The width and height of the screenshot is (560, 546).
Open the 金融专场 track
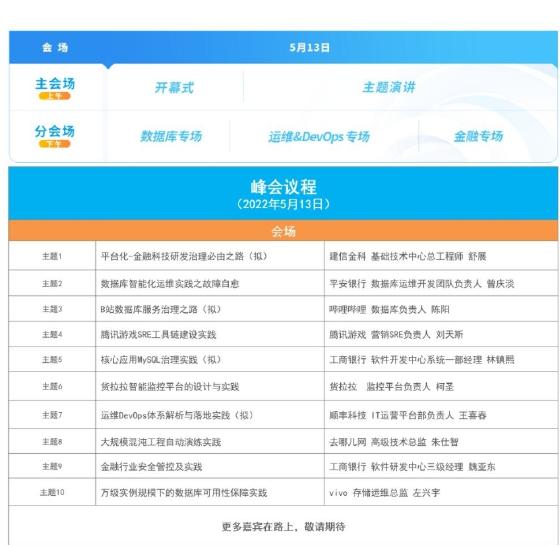click(478, 136)
